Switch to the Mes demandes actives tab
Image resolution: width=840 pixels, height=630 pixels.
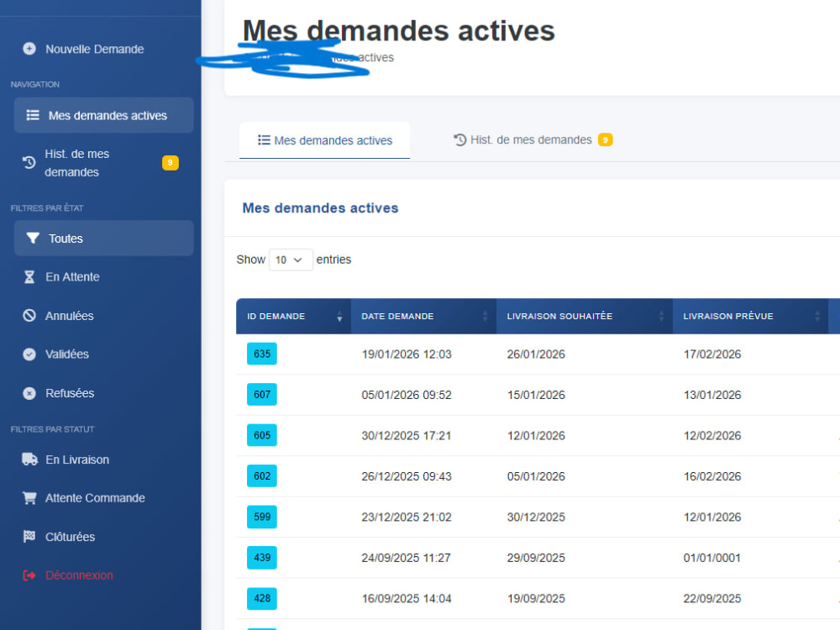point(324,140)
